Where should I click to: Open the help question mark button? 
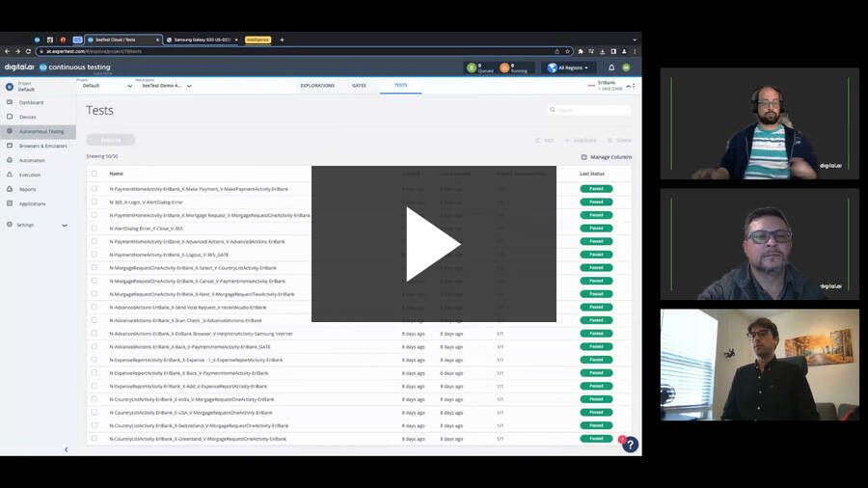pos(630,445)
